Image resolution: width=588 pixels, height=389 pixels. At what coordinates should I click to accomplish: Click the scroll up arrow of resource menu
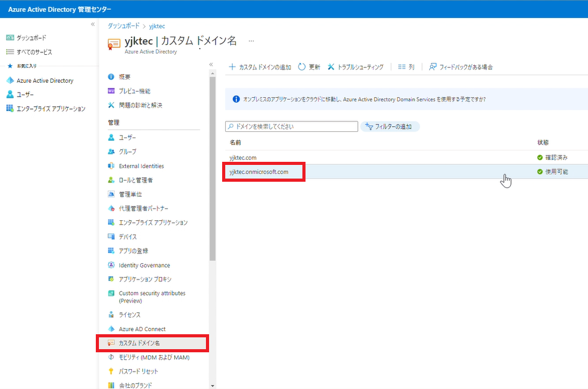coord(213,74)
